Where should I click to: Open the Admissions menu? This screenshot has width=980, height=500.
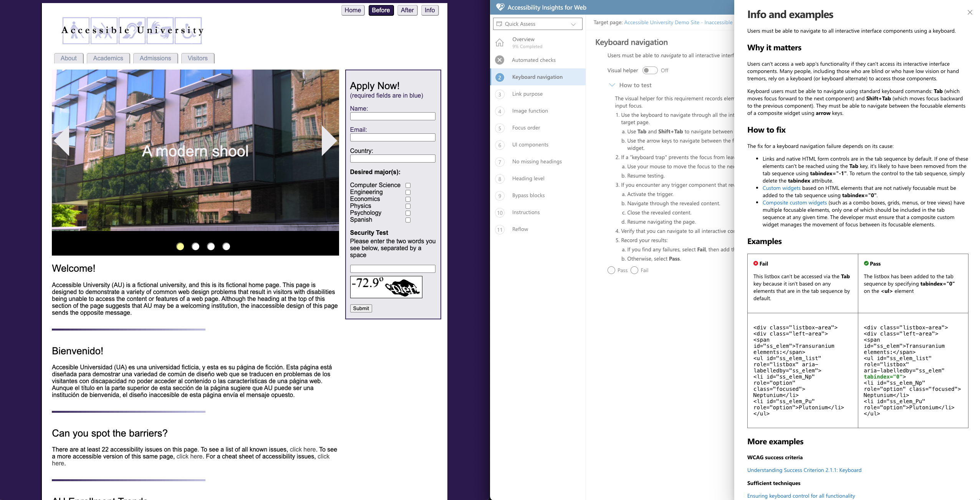155,58
